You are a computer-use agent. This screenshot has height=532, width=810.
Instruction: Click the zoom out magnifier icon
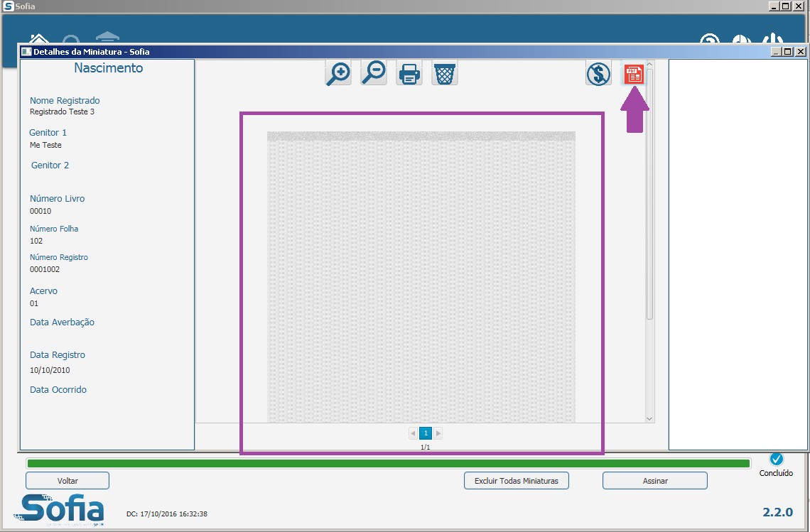click(x=374, y=73)
